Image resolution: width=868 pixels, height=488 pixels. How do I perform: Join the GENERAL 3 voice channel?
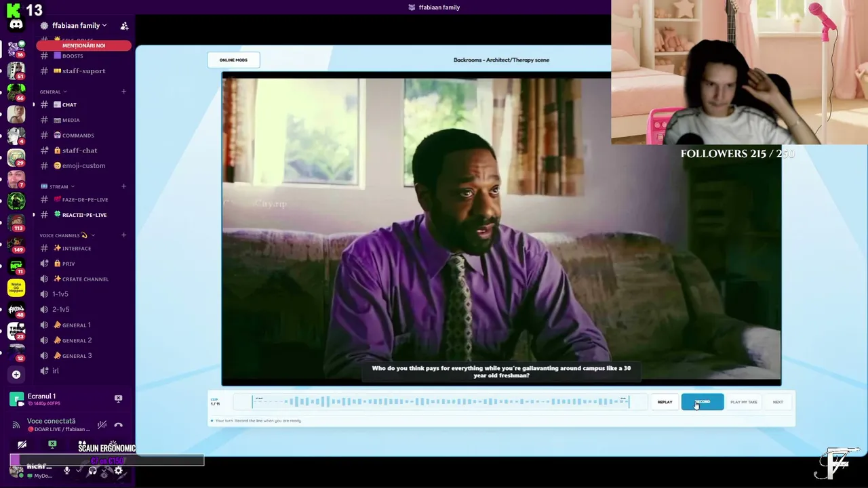point(83,356)
